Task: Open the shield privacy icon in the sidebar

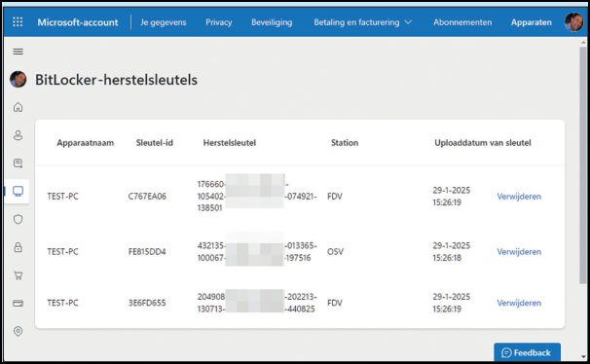Action: click(x=18, y=219)
